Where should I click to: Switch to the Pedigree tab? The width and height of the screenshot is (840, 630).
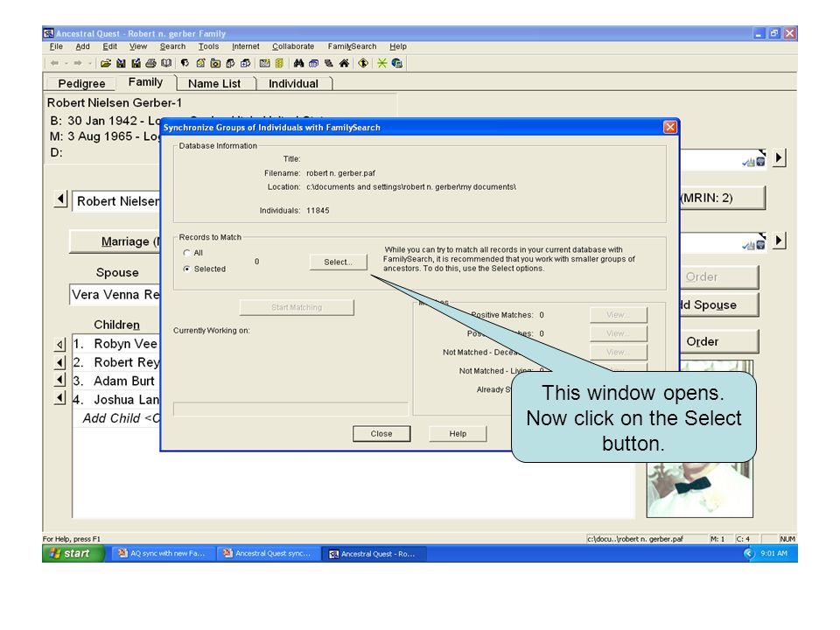coord(81,84)
